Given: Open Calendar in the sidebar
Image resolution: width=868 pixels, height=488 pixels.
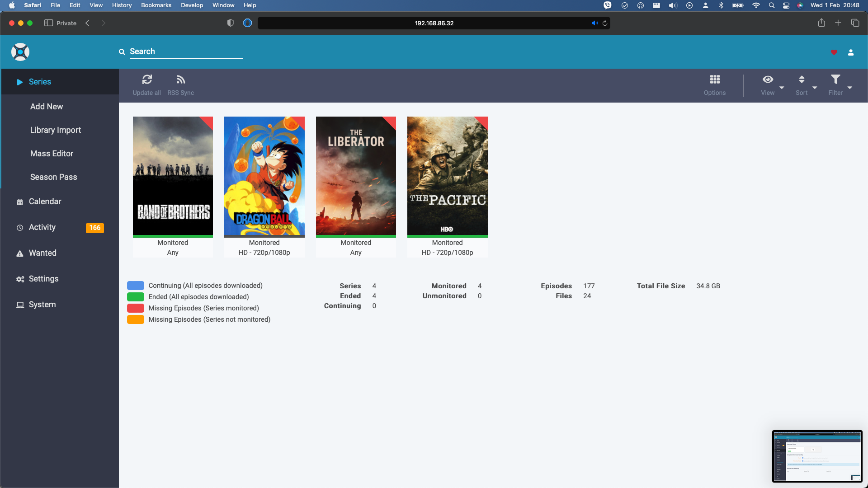Looking at the screenshot, I should (60, 202).
